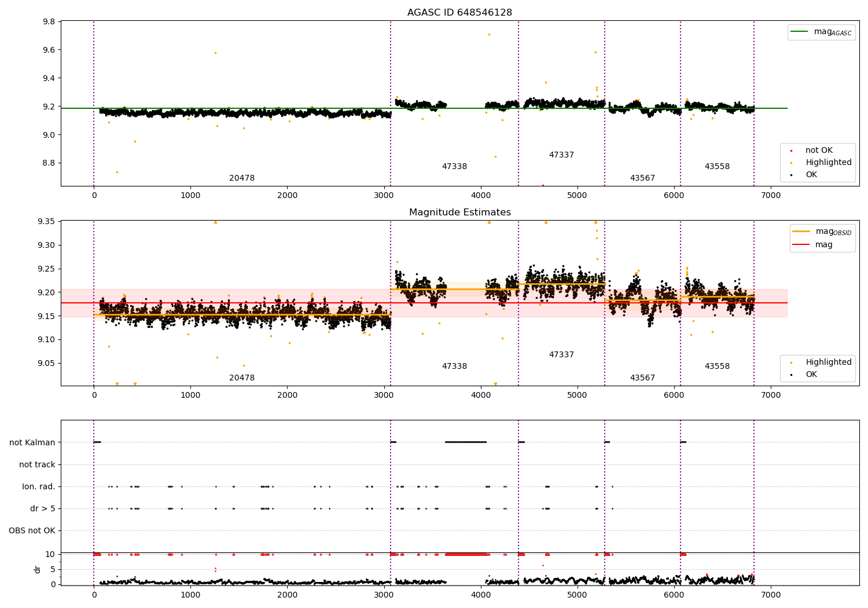Click the red 'mag' legend line sample
Image resolution: width=868 pixels, height=608 pixels.
click(x=801, y=245)
